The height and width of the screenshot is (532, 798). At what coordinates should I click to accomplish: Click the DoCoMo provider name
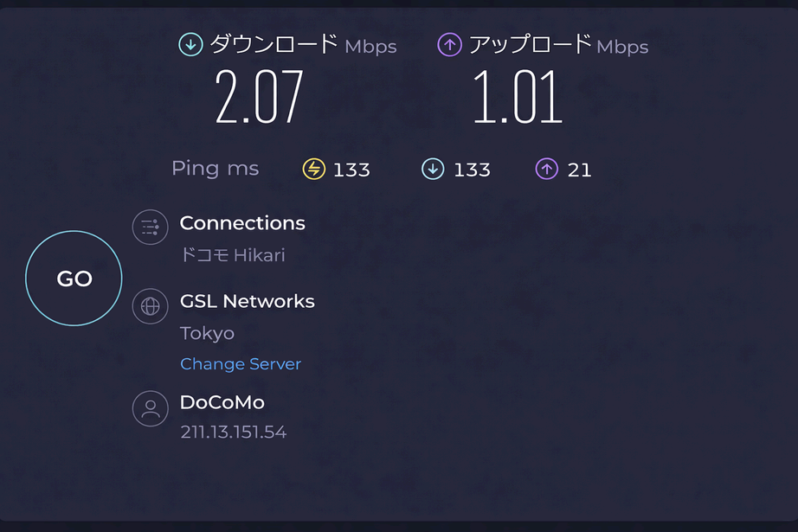[x=222, y=402]
